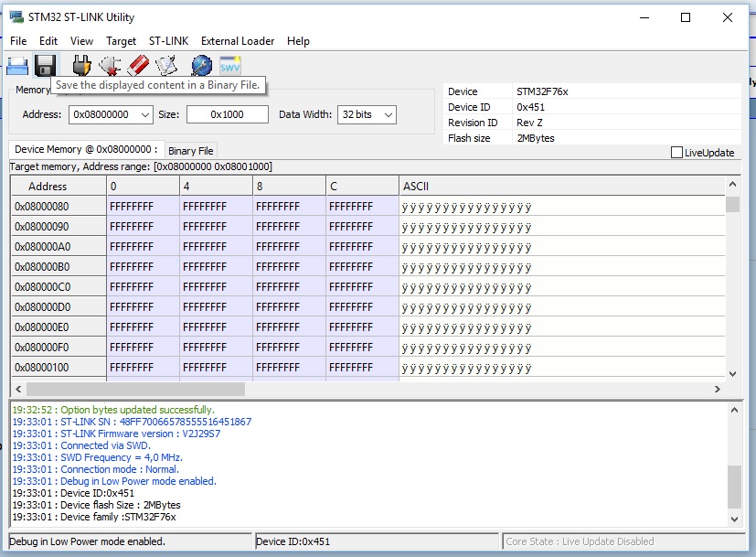The width and height of the screenshot is (756, 557).
Task: Select address cell 0x080000D0
Action: 59,307
